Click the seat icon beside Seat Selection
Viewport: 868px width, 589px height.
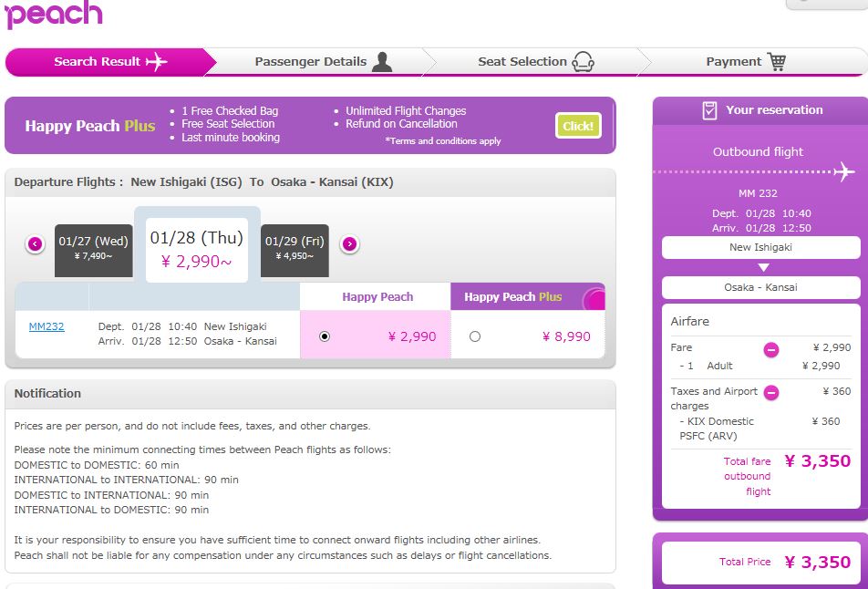pyautogui.click(x=583, y=61)
